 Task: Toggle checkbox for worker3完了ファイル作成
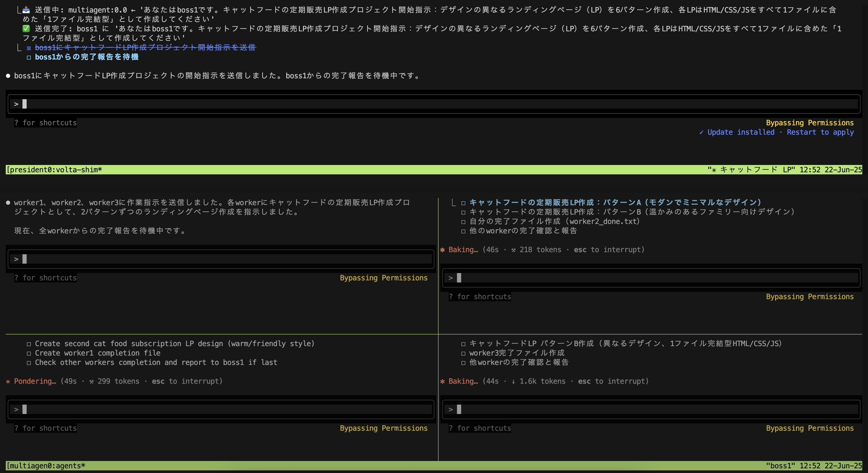[463, 353]
